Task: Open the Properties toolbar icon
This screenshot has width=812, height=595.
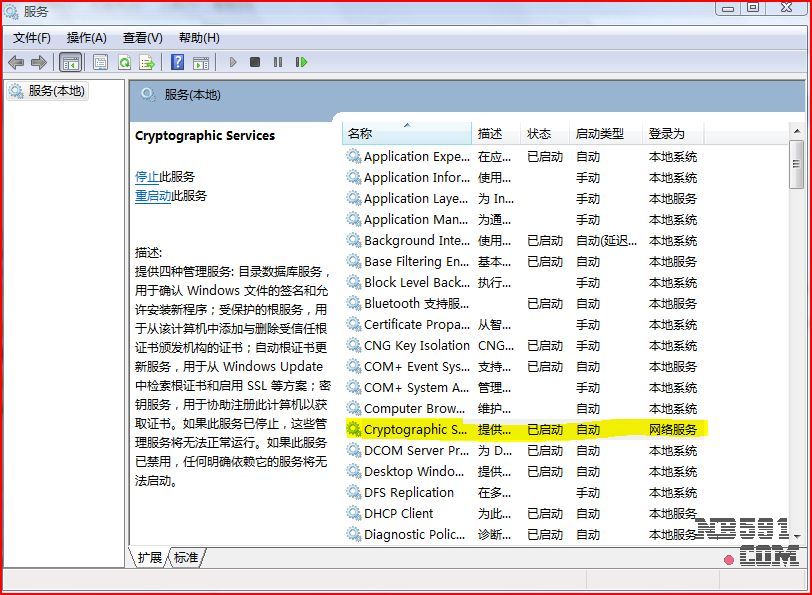Action: (x=100, y=62)
